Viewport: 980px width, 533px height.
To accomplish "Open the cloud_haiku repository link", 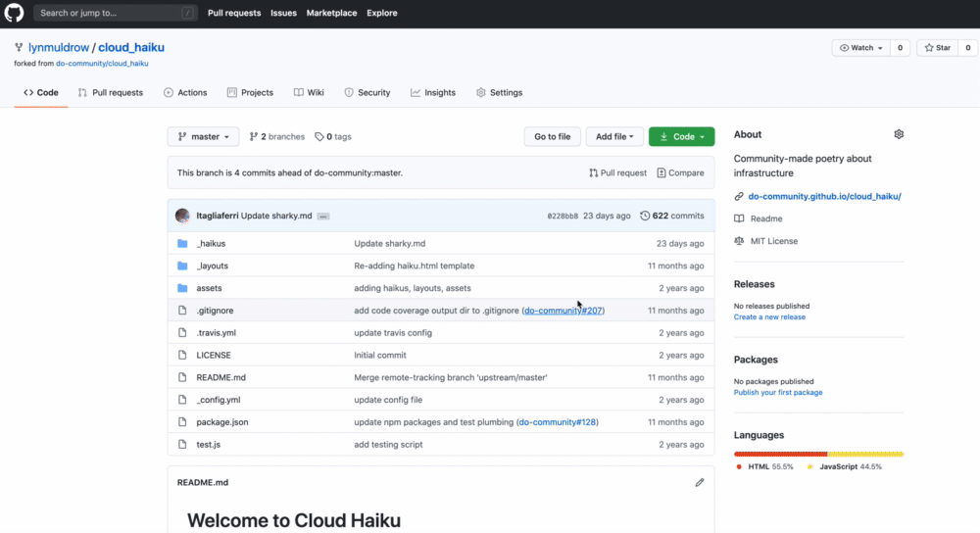I will coord(131,47).
